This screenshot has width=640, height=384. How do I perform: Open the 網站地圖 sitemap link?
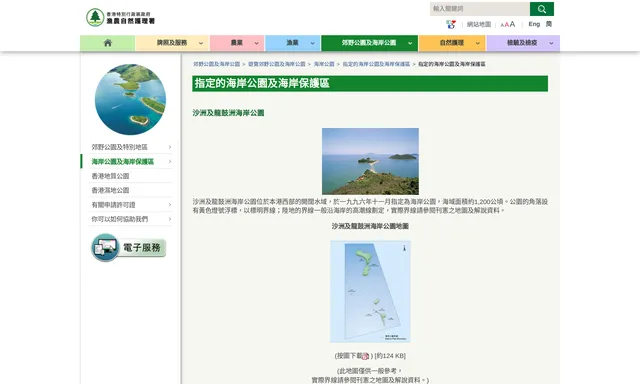[479, 24]
